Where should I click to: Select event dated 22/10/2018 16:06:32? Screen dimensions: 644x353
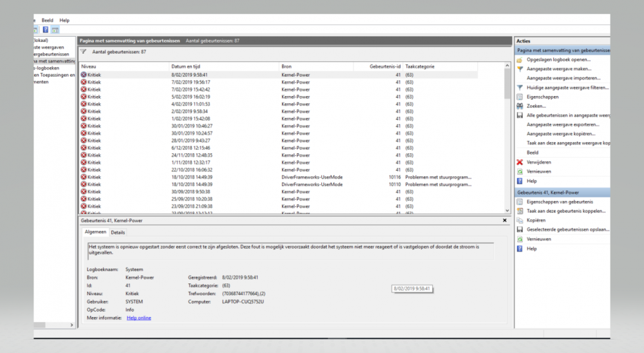point(278,169)
